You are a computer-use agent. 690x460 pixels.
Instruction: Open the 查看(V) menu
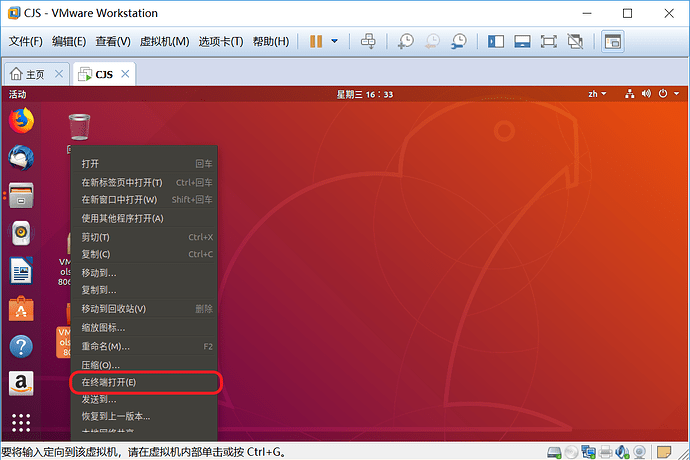pos(113,41)
